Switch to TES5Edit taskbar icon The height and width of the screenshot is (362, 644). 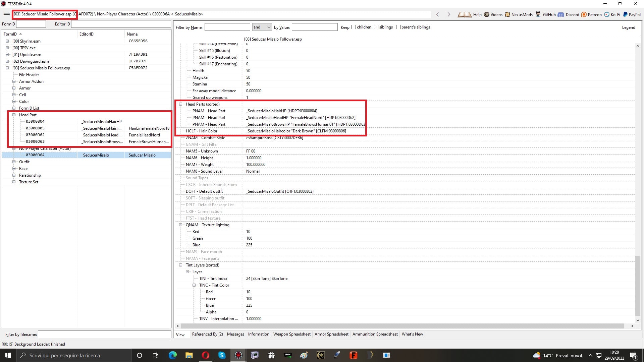238,355
